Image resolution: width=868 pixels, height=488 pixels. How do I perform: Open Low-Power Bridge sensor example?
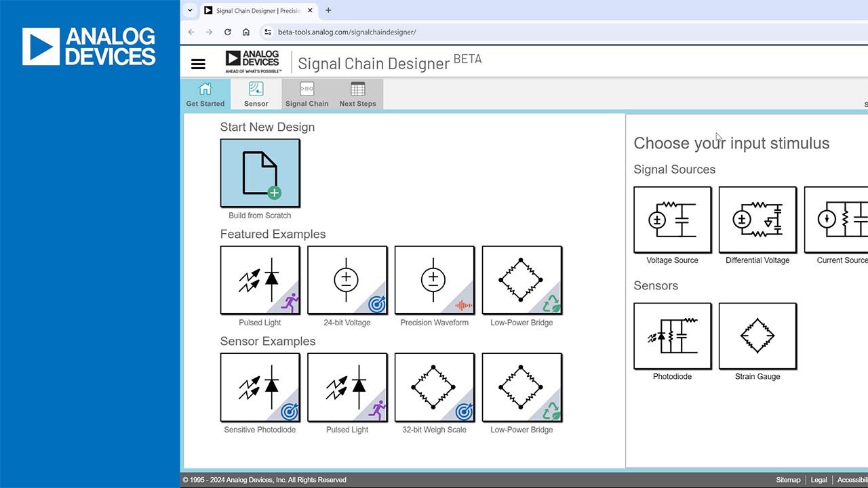521,387
